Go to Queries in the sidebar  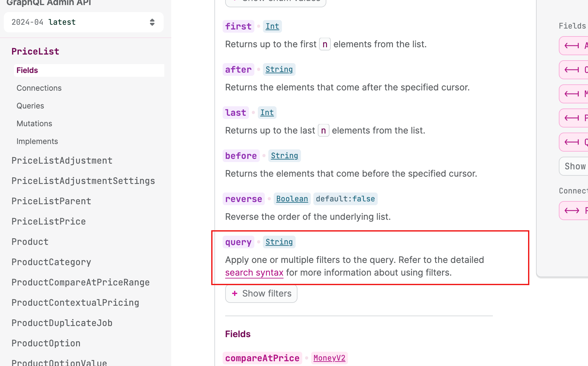[30, 106]
